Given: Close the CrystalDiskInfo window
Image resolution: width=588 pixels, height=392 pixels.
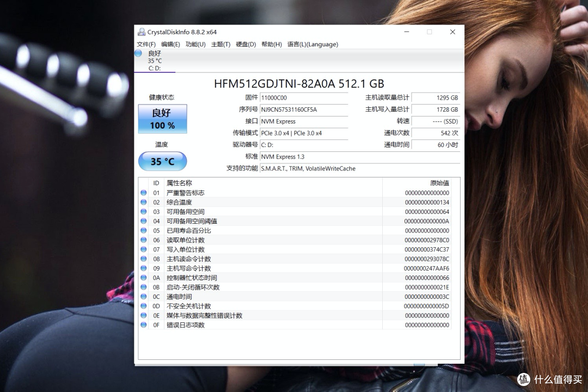Looking at the screenshot, I should (x=452, y=32).
